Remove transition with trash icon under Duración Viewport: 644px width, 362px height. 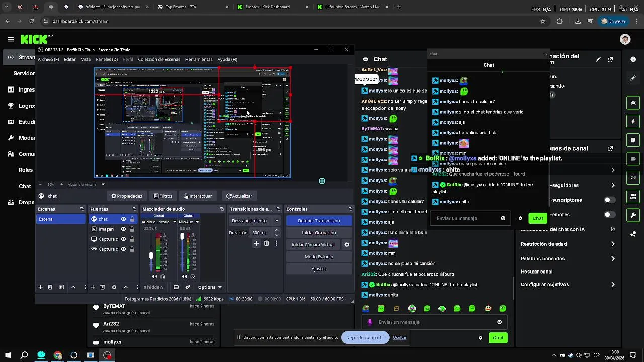tap(266, 243)
